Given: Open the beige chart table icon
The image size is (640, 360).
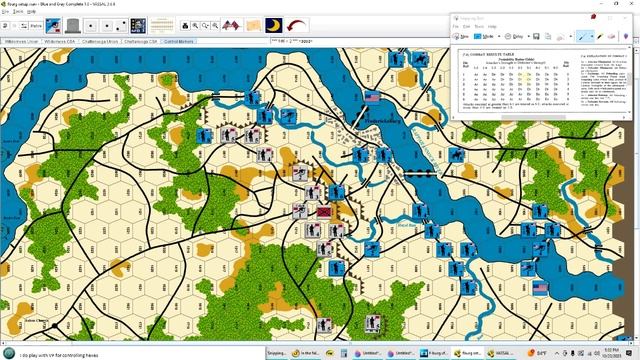Looking at the screenshot, I should click(x=162, y=26).
